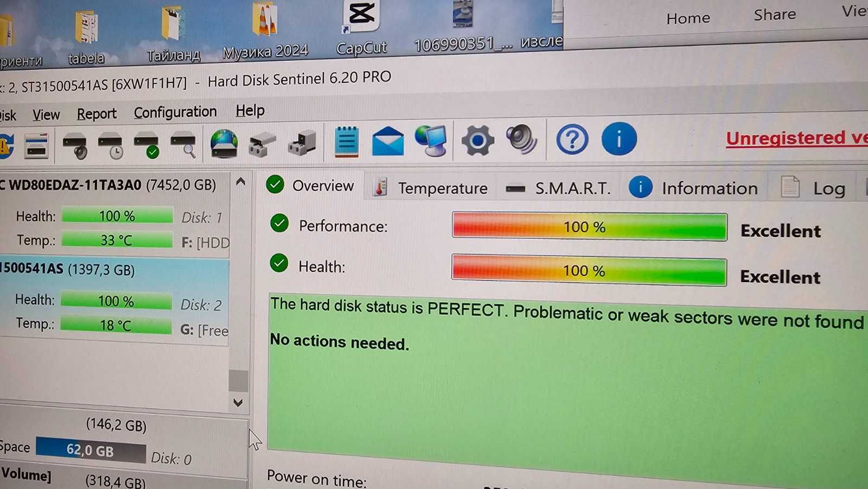
Task: Open the Тайланд desktop folder
Action: click(x=174, y=33)
